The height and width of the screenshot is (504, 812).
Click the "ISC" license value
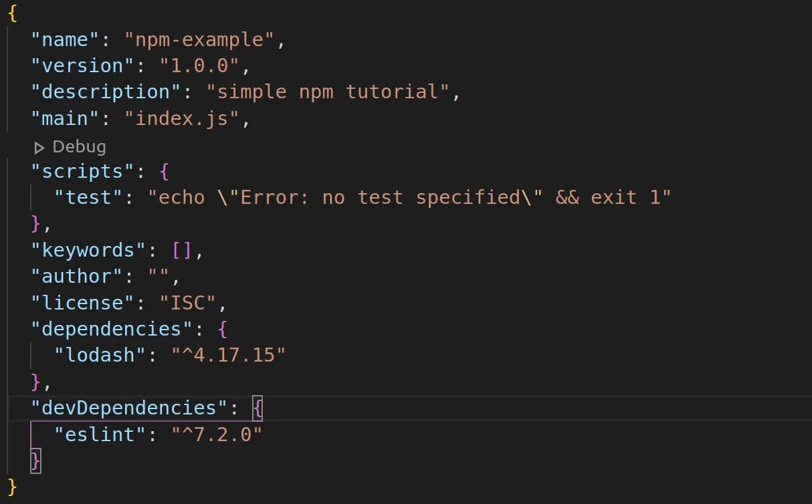point(188,303)
